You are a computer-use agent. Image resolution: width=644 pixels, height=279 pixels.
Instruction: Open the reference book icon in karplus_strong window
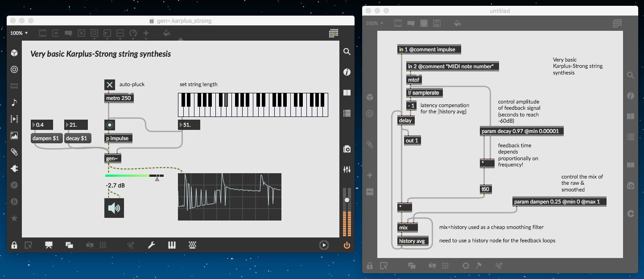(347, 92)
